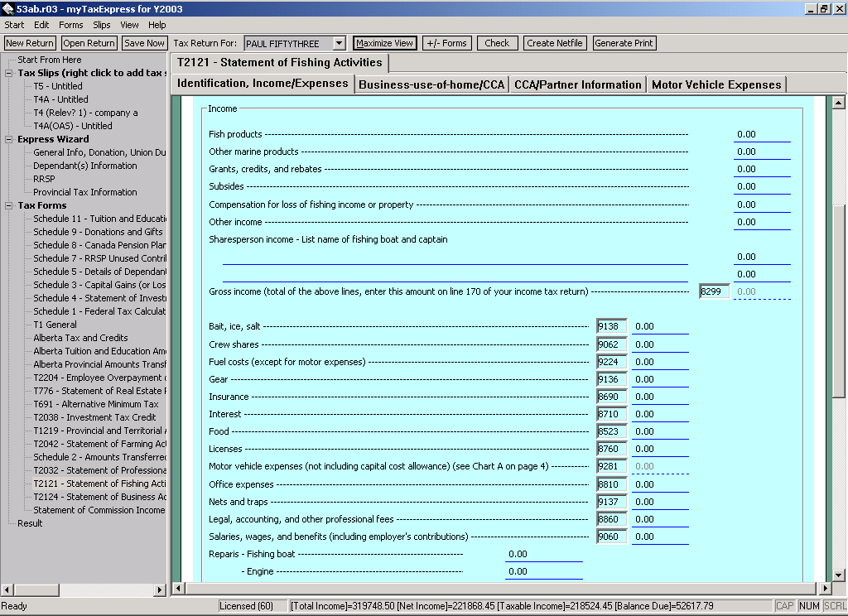The height and width of the screenshot is (616, 848).
Task: Open the Tax Return For dropdown
Action: 339,43
